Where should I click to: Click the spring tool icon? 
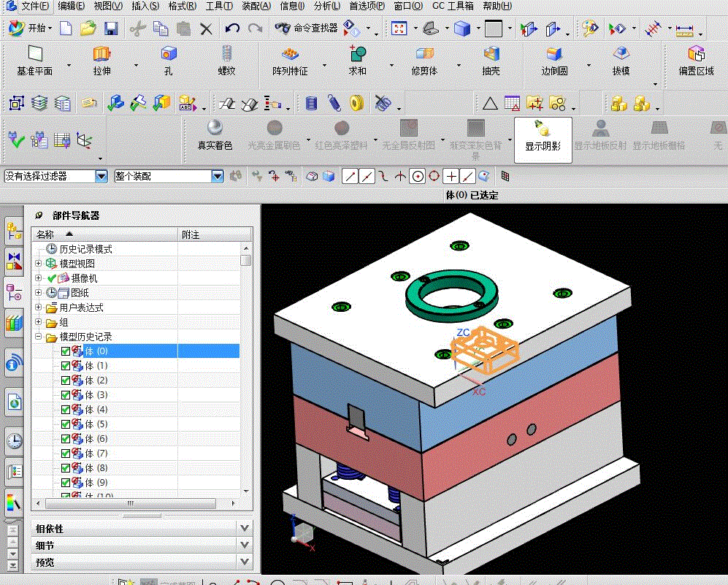click(334, 103)
